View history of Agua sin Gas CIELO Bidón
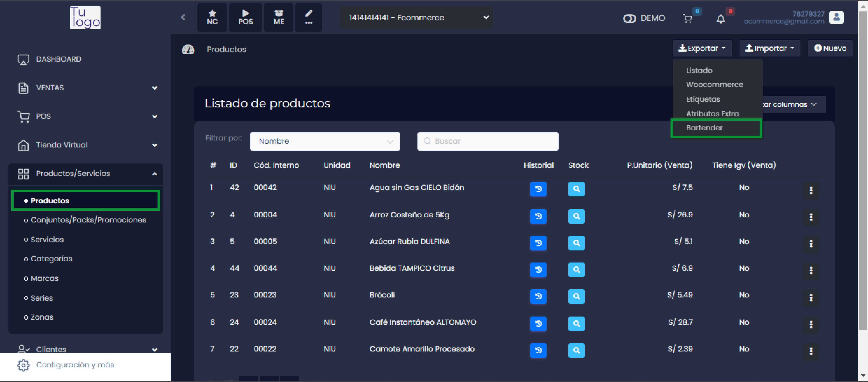This screenshot has width=868, height=382. (x=538, y=189)
